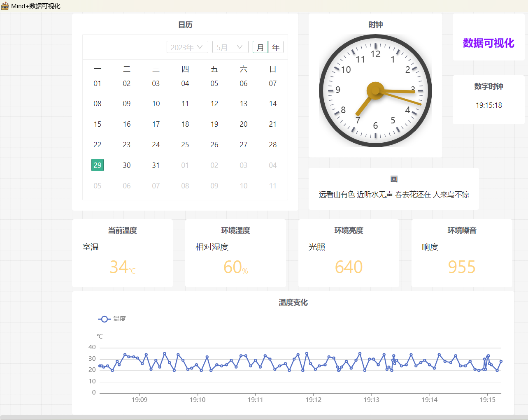528x420 pixels.
Task: Click the 环境噪音 card title
Action: [462, 230]
